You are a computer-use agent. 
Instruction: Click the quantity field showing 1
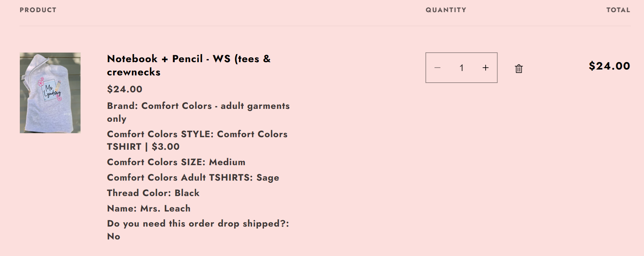pyautogui.click(x=461, y=68)
